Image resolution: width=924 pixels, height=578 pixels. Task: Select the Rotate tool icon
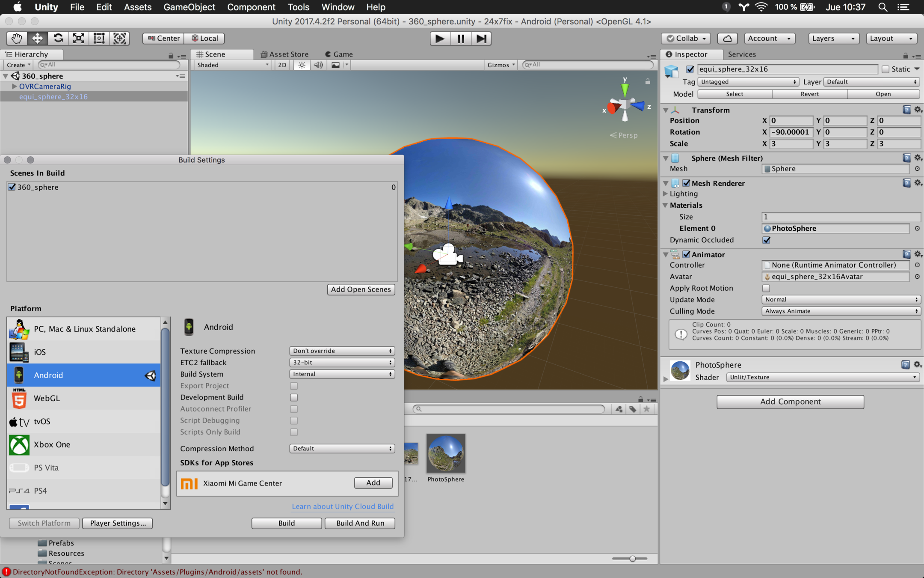coord(58,38)
